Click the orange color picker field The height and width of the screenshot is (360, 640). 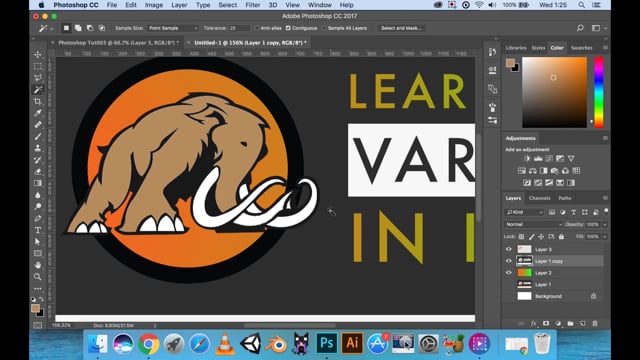[554, 92]
